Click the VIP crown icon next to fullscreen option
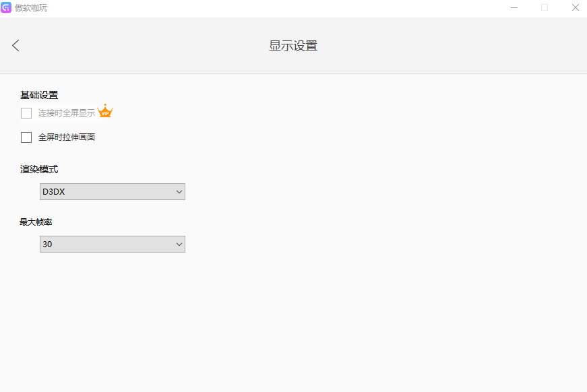 pos(105,110)
